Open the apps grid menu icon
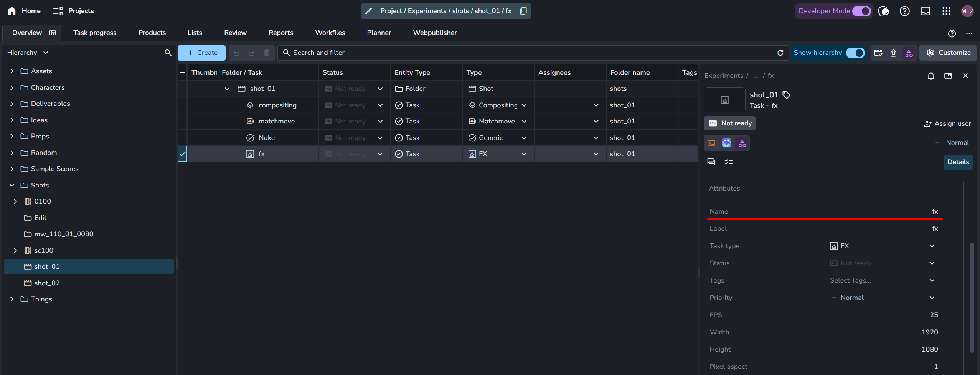This screenshot has width=980, height=375. (x=946, y=11)
